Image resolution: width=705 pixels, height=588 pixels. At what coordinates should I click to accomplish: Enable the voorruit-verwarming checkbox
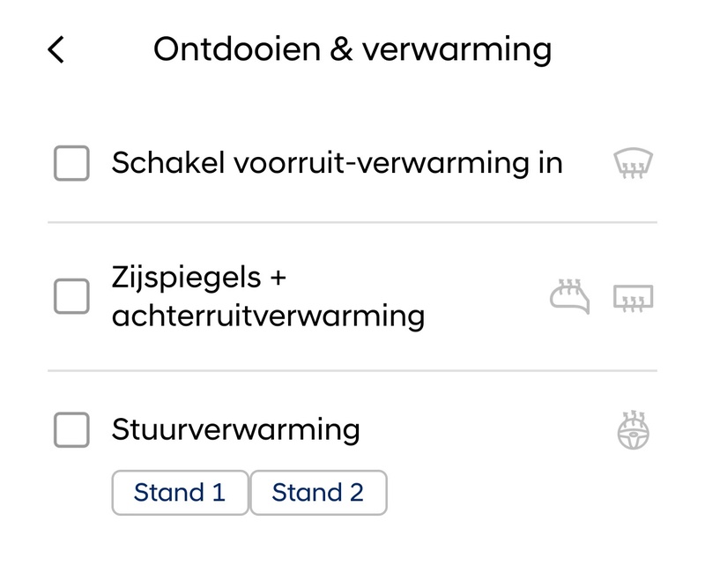(x=71, y=164)
